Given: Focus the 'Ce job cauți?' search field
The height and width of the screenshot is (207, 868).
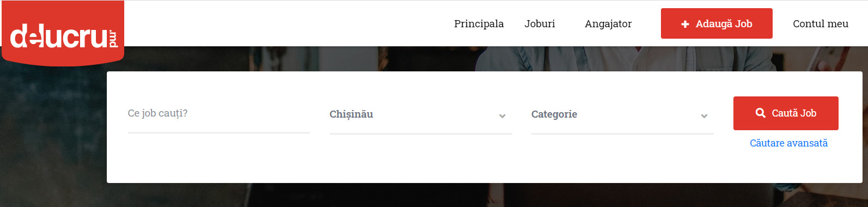Looking at the screenshot, I should click(x=219, y=114).
